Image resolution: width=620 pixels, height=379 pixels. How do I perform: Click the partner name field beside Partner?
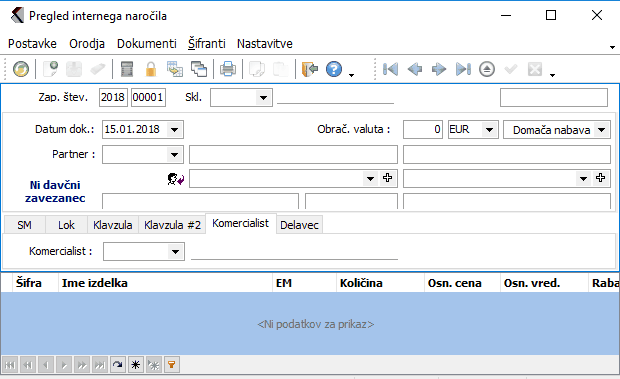(293, 155)
